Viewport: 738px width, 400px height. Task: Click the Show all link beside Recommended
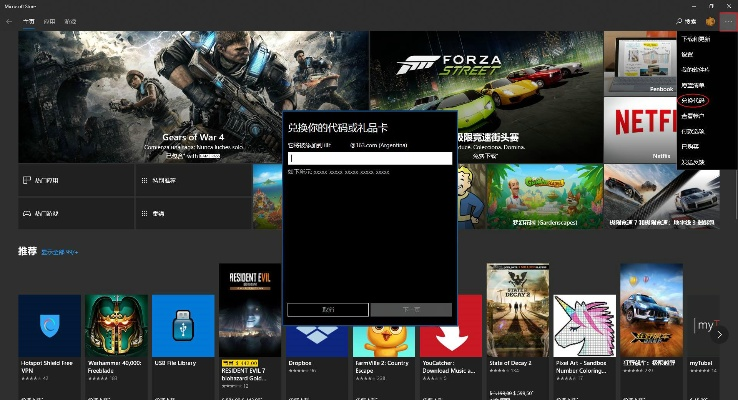point(60,252)
